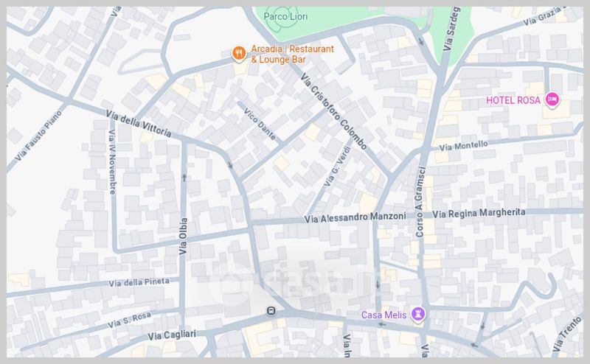Viewport: 590px width, 364px height.
Task: Click the bus stop icon near Via Cagliari
Action: pos(271,311)
